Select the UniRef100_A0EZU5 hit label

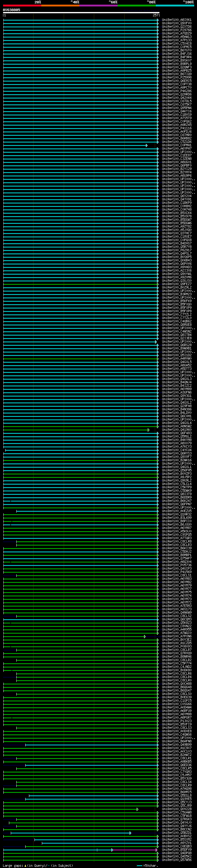pos(176,511)
